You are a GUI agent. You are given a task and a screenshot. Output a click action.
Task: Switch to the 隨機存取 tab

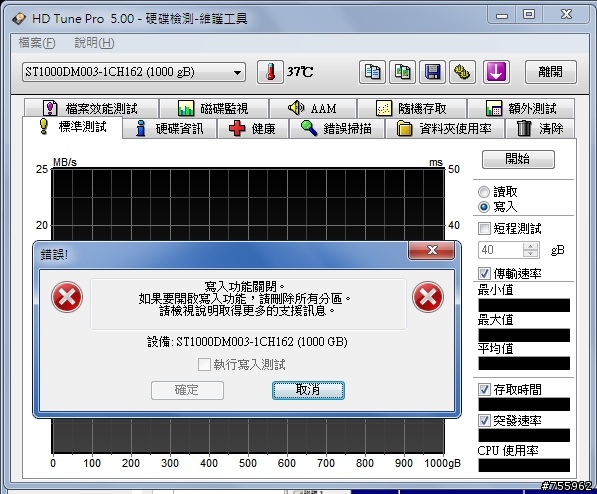(412, 109)
